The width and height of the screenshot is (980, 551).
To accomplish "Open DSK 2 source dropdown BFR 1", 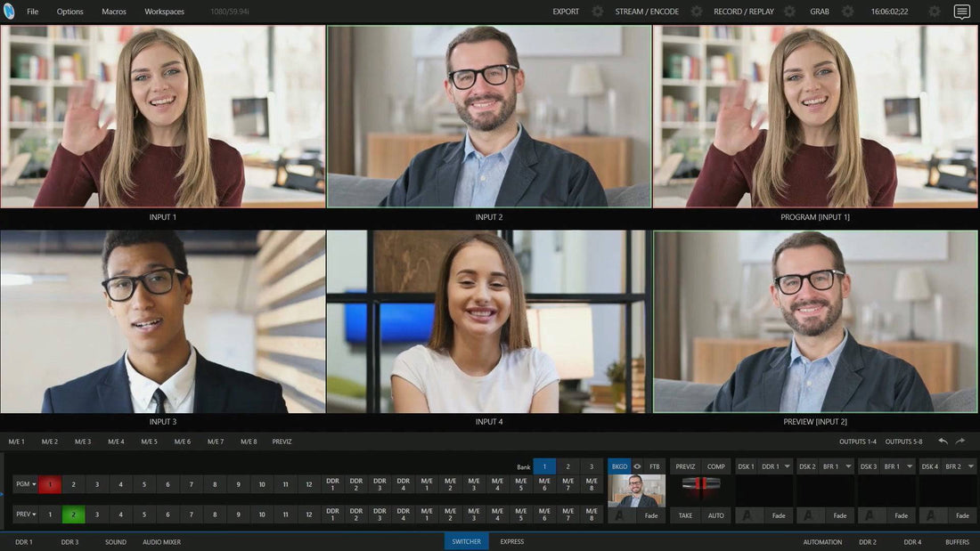I will [837, 466].
